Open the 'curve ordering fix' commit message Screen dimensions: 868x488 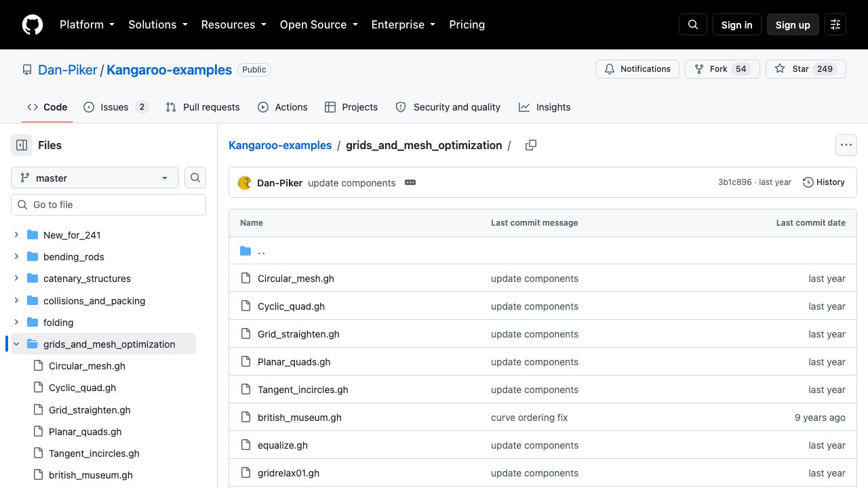tap(530, 418)
